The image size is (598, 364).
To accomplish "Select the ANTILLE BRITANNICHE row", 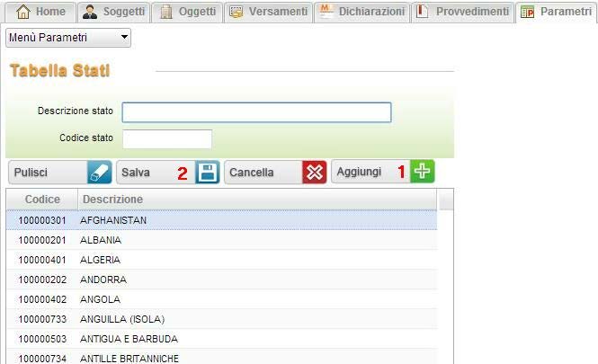I will (x=221, y=359).
